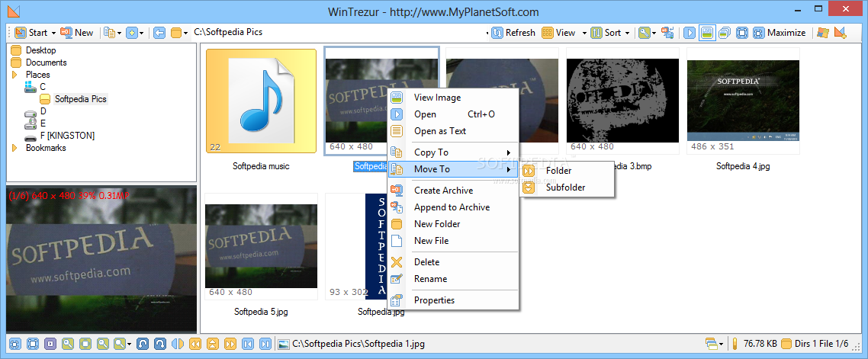Choose Open from the context menu
Image resolution: width=868 pixels, height=359 pixels.
coord(452,114)
